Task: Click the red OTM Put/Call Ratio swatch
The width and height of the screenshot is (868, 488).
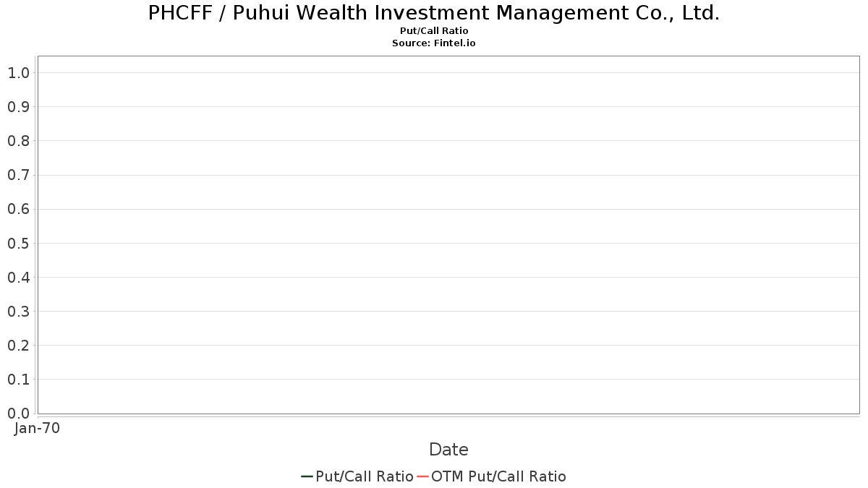Action: coord(422,476)
